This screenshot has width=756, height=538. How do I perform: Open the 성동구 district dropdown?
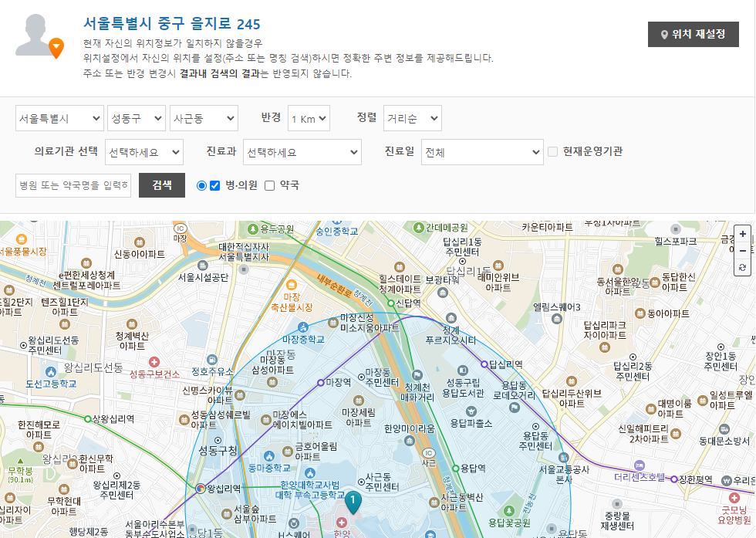point(134,117)
